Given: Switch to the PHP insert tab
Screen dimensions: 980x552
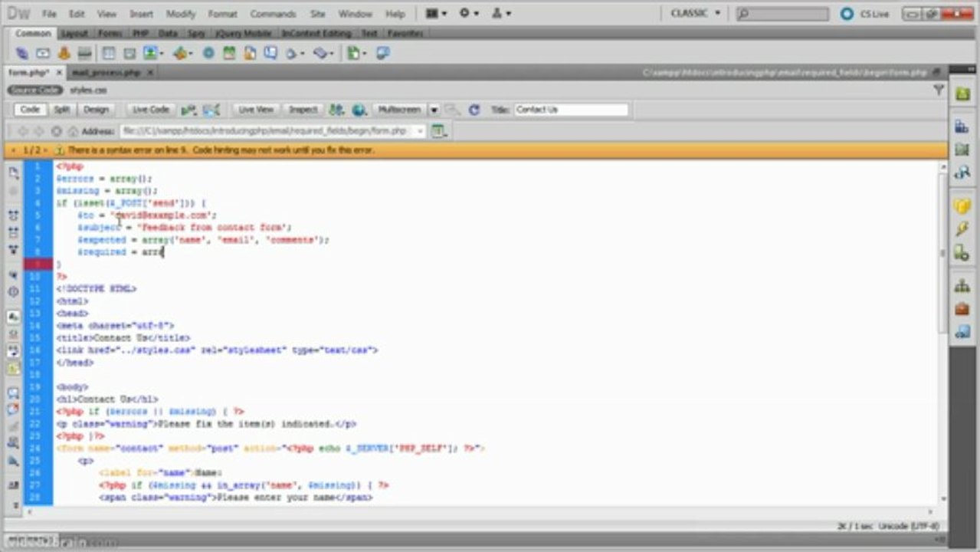Looking at the screenshot, I should [x=140, y=34].
